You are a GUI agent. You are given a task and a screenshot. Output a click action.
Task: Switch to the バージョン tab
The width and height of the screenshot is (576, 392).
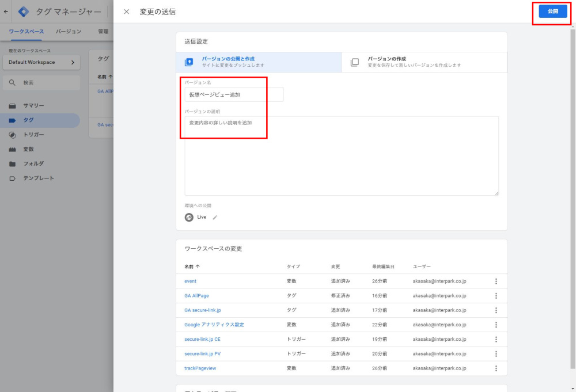pyautogui.click(x=68, y=32)
